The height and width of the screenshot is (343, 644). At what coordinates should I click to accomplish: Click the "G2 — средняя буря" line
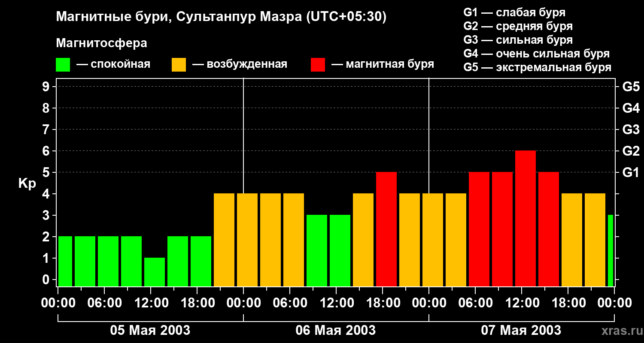518,26
